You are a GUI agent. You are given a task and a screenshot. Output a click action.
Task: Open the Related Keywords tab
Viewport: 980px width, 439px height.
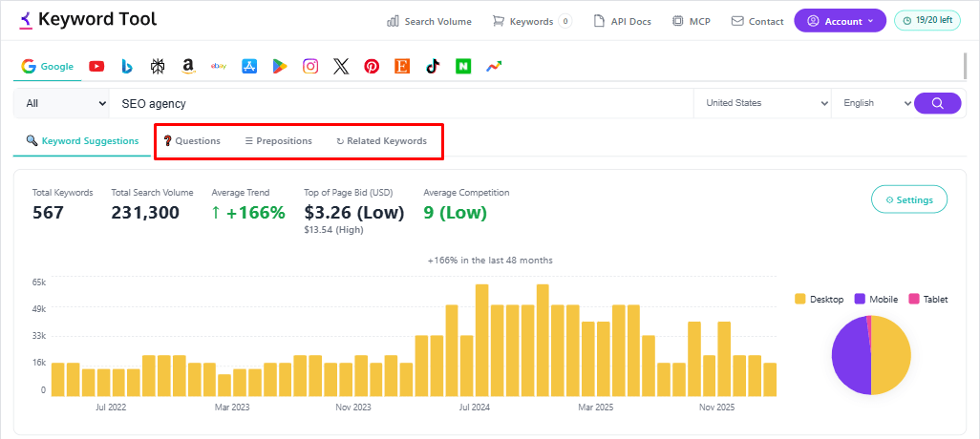pos(382,141)
